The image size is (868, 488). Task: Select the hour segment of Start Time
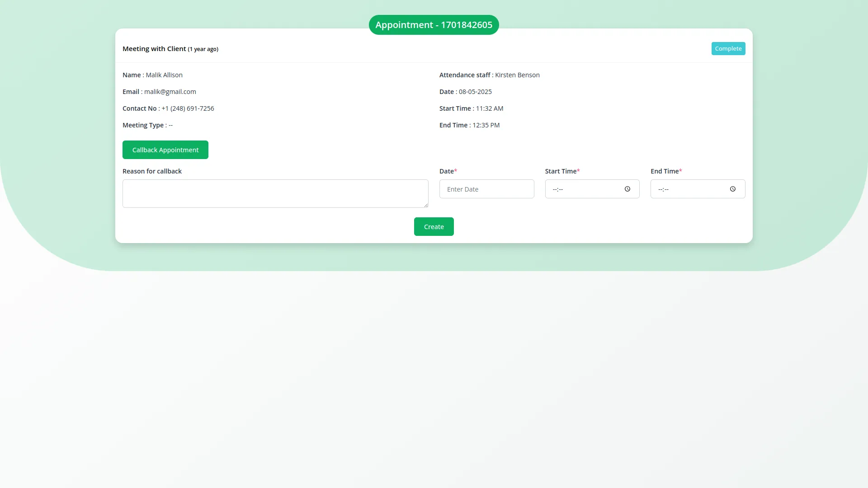coord(555,190)
